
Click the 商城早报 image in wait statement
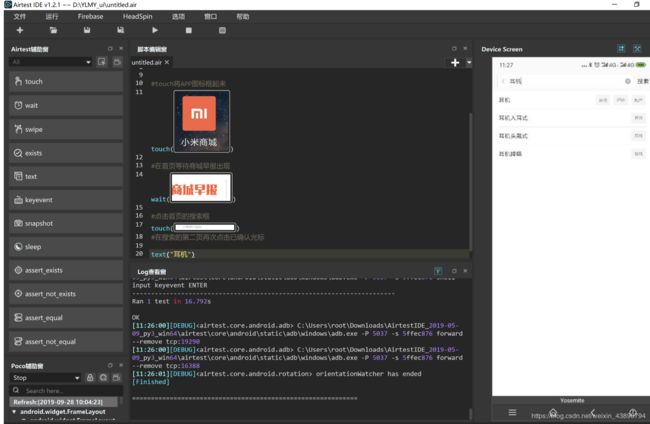[x=201, y=188]
